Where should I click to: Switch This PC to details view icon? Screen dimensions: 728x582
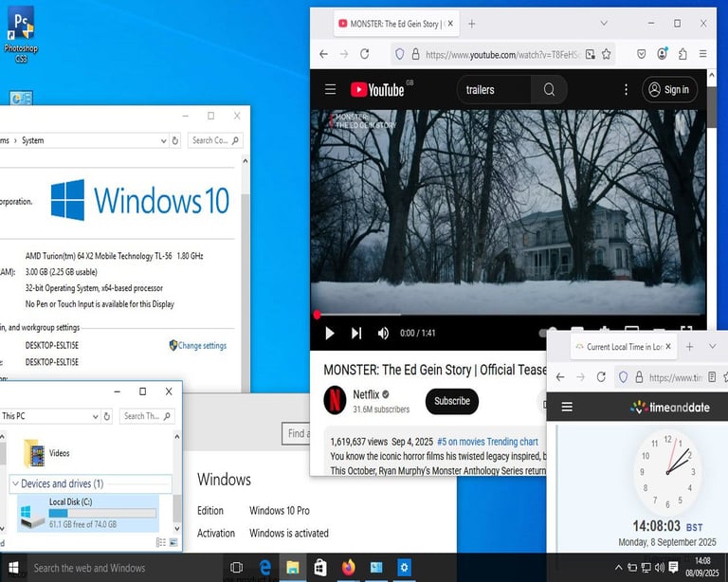(160, 542)
